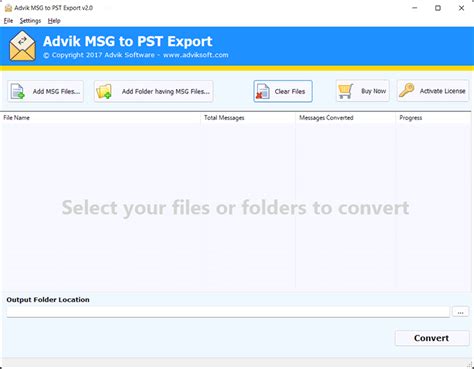The image size is (474, 369).
Task: Maximize the application window
Action: pos(438,8)
